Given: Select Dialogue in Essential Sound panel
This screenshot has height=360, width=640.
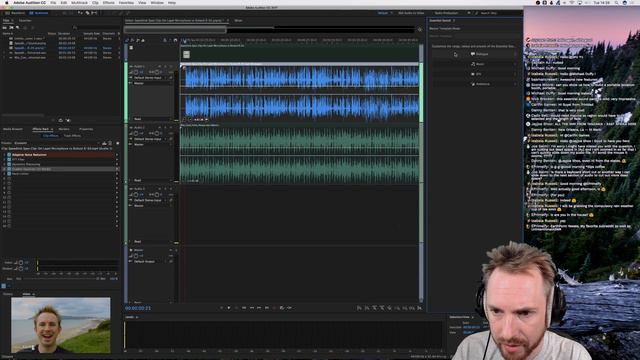Looking at the screenshot, I should point(474,54).
